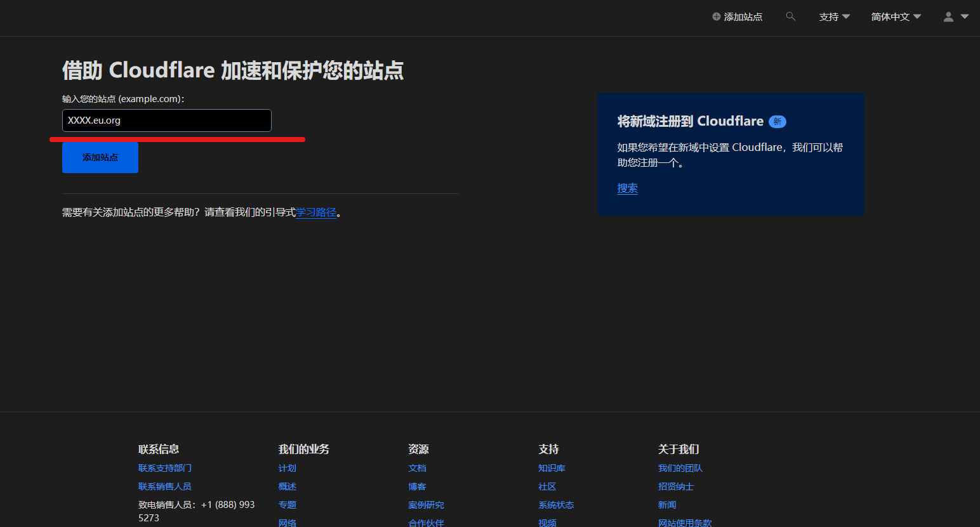Open 联系销售人员 footer link
Screen dimensions: 980x527
[x=165, y=486]
